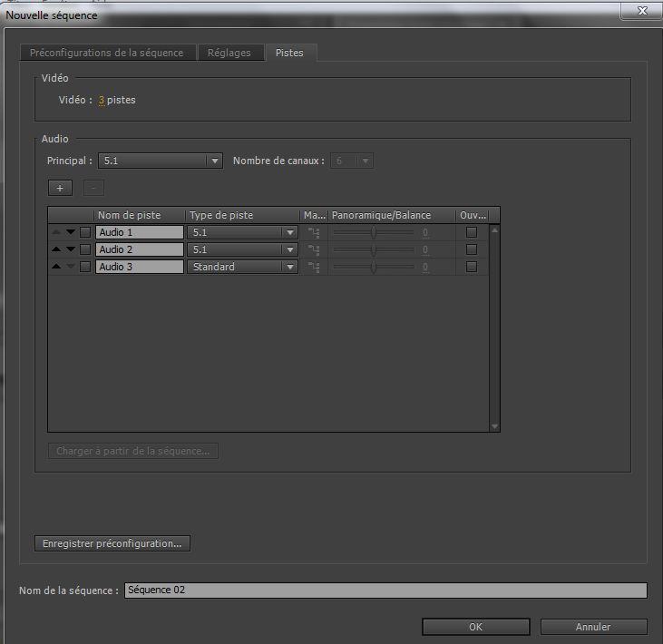Image resolution: width=663 pixels, height=644 pixels.
Task: Click the plus button to add an audio track
Action: (60, 188)
